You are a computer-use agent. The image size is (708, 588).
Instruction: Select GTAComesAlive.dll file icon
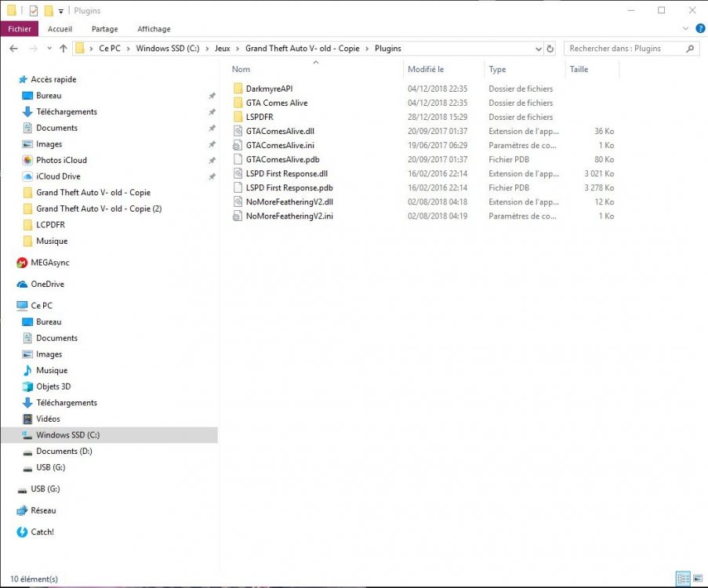pyautogui.click(x=238, y=131)
